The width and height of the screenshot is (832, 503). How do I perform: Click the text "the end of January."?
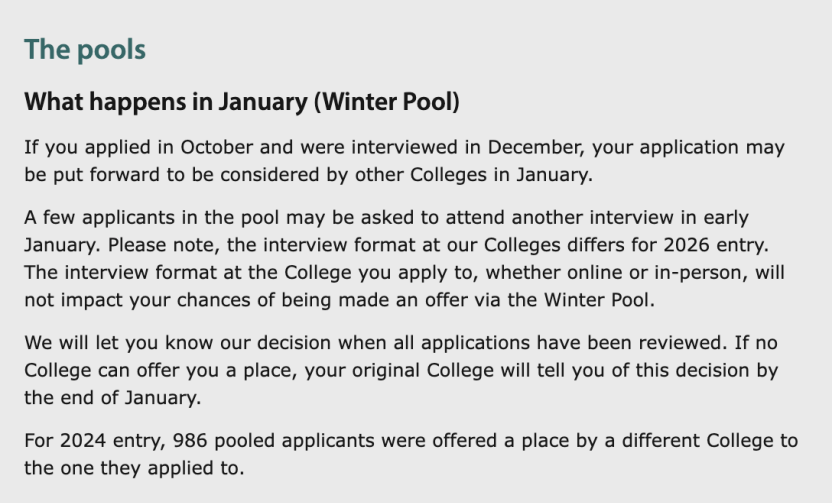pos(113,397)
